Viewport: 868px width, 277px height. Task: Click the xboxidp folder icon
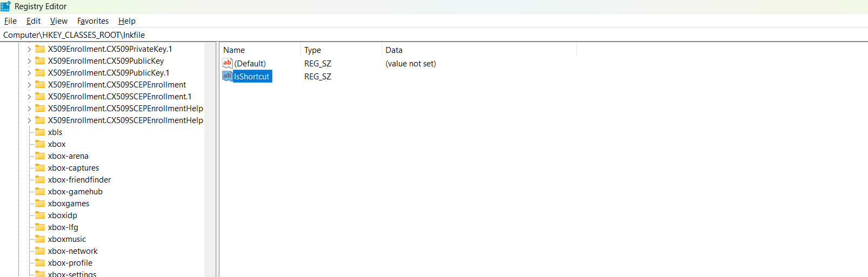[x=40, y=215]
